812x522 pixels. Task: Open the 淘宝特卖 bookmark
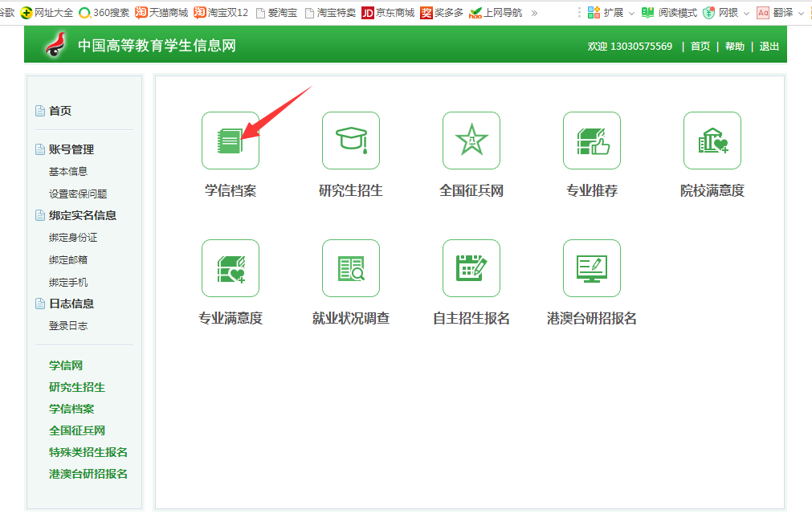(330, 12)
